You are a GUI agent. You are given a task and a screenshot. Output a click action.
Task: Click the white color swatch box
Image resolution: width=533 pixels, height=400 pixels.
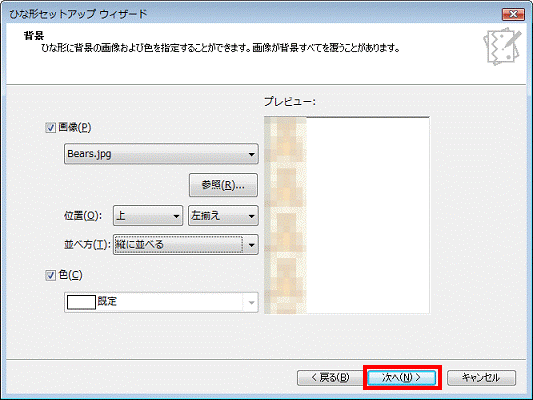[81, 302]
